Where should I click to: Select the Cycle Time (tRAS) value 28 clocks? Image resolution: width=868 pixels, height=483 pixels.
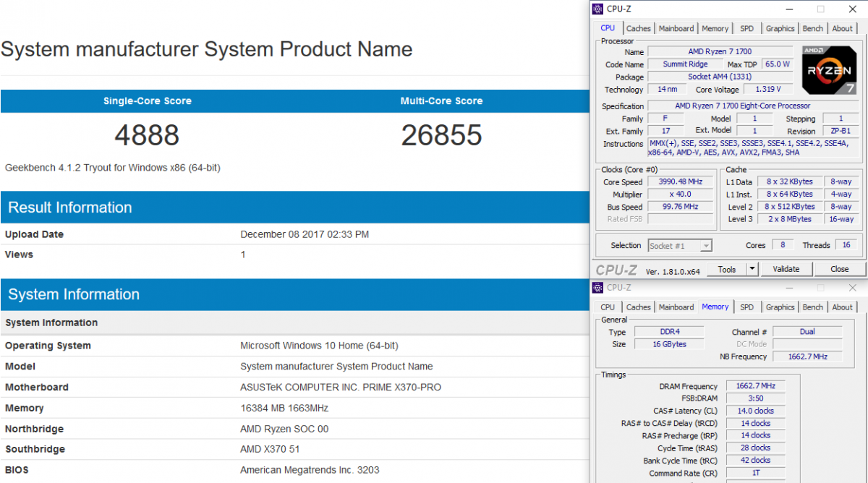755,448
